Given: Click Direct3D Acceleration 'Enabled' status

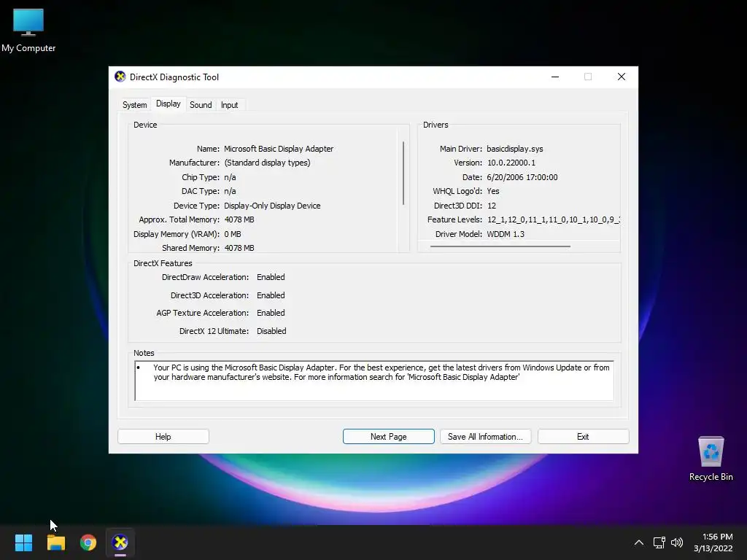Looking at the screenshot, I should 271,295.
